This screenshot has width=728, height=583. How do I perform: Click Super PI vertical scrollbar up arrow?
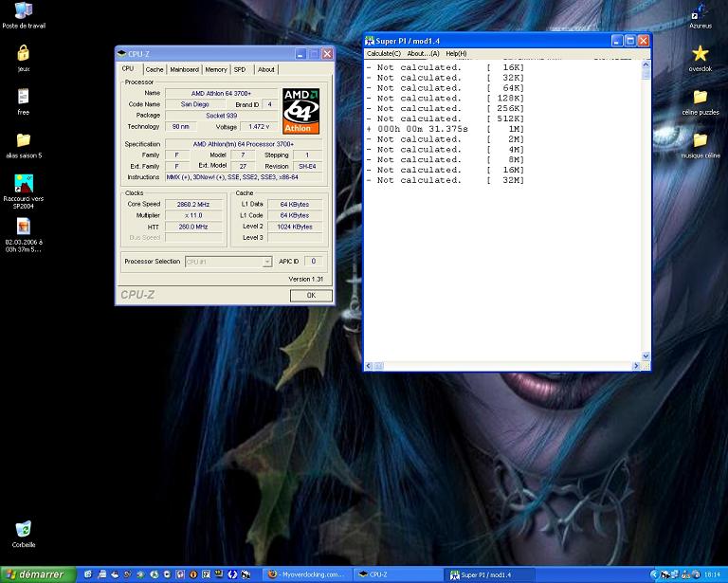tap(646, 65)
